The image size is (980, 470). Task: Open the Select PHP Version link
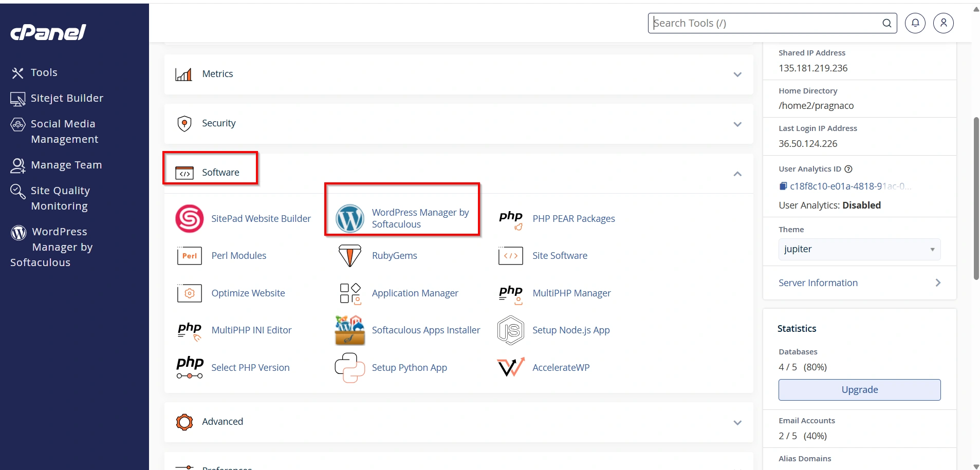click(x=250, y=368)
